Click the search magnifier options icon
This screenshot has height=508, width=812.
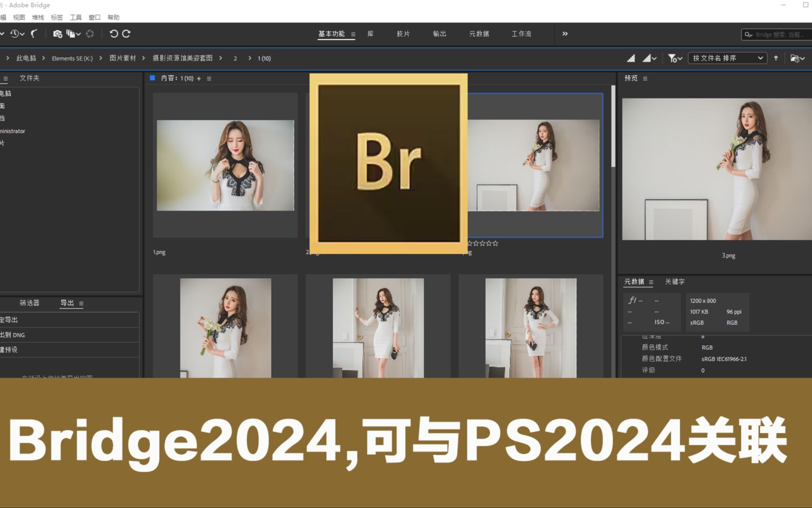pyautogui.click(x=748, y=35)
